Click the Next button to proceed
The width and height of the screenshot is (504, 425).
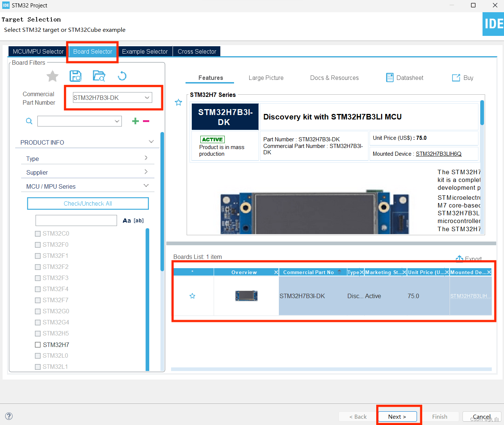point(397,416)
